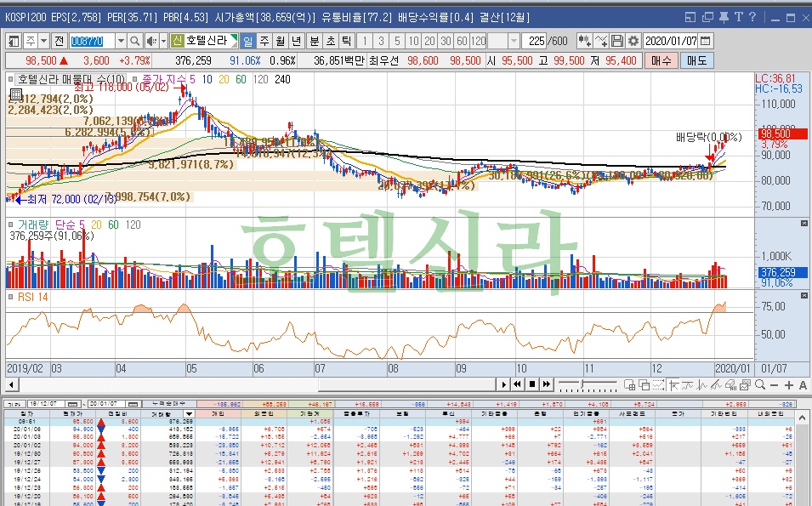Click the dotted-box trend line icon
The height and width of the screenshot is (506, 812).
click(x=659, y=384)
